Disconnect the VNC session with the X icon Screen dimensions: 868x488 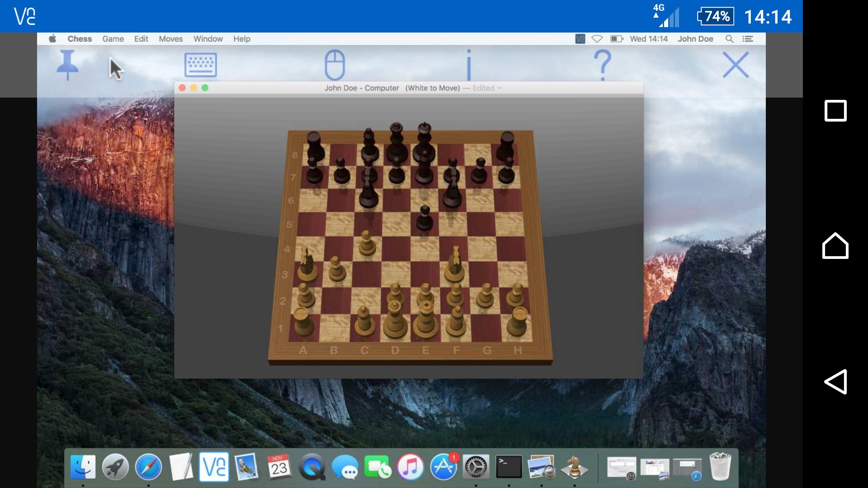pos(736,65)
